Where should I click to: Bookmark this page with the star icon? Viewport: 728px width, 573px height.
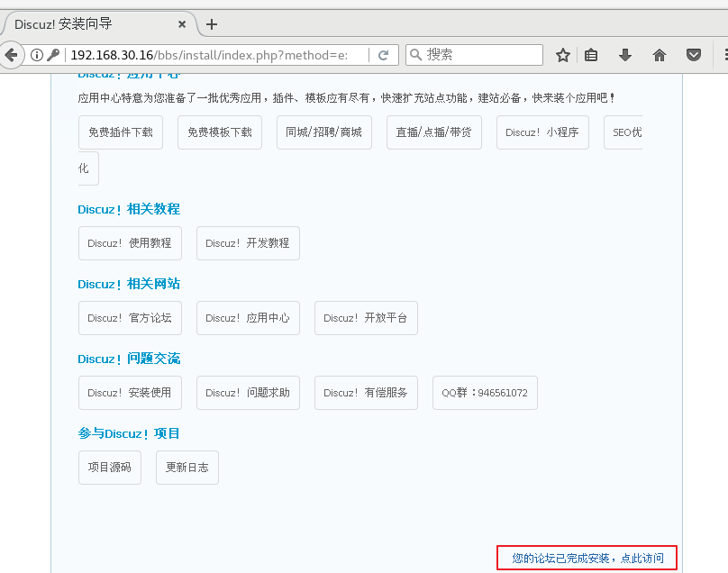click(563, 55)
